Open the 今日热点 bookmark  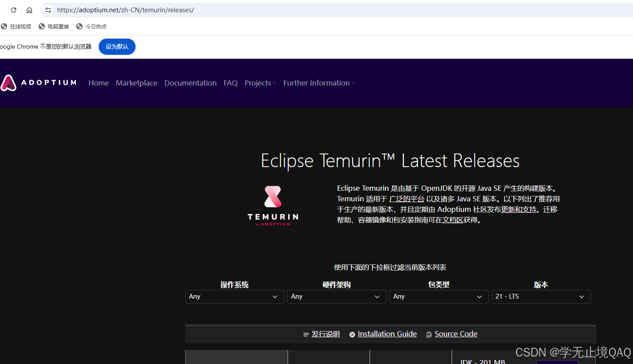92,26
